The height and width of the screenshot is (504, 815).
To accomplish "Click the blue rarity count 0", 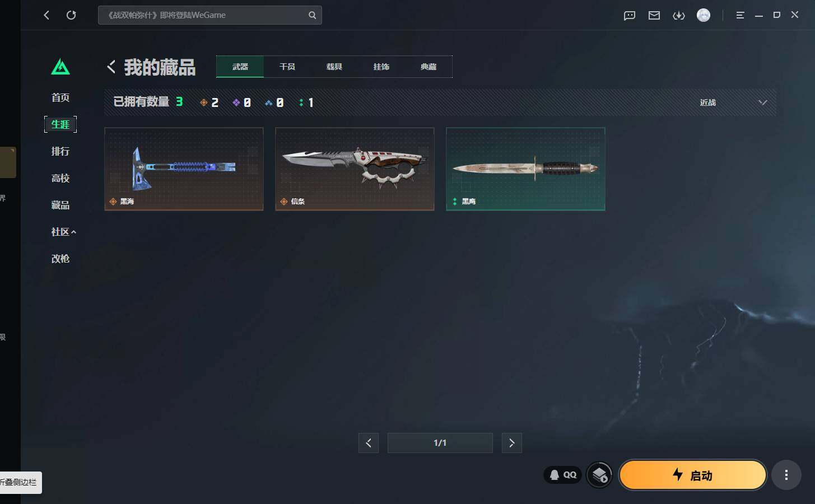I will (274, 102).
